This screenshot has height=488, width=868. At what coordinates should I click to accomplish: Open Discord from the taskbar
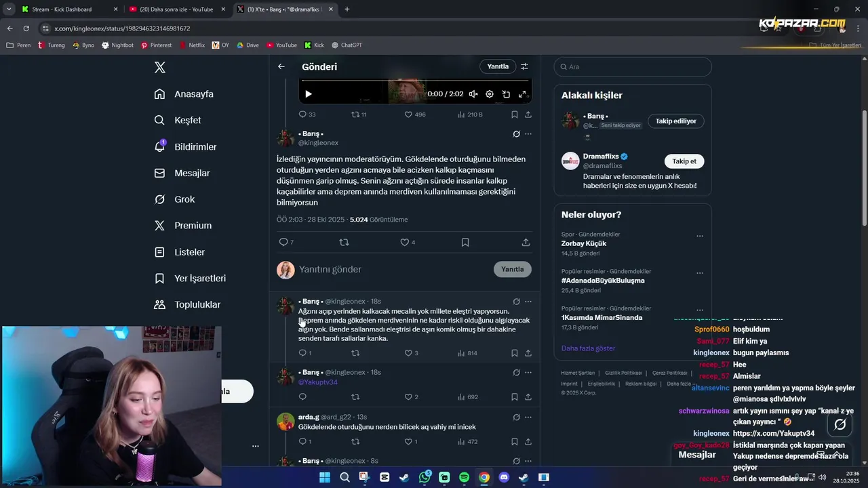click(504, 477)
